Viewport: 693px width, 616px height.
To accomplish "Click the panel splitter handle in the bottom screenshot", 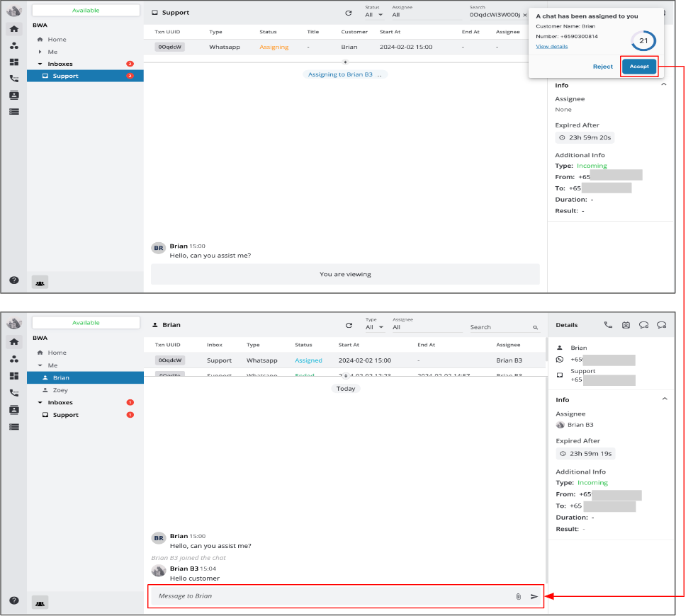I will [x=346, y=376].
